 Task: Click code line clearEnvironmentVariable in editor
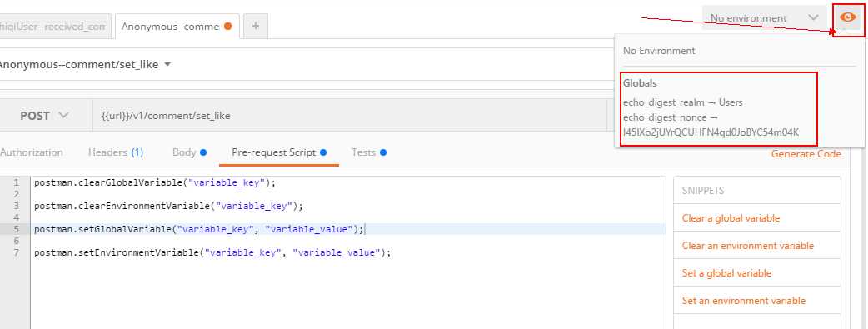pyautogui.click(x=169, y=206)
